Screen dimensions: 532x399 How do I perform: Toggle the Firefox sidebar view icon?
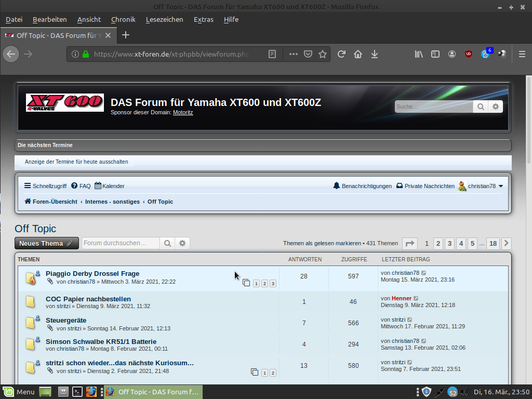coord(435,54)
